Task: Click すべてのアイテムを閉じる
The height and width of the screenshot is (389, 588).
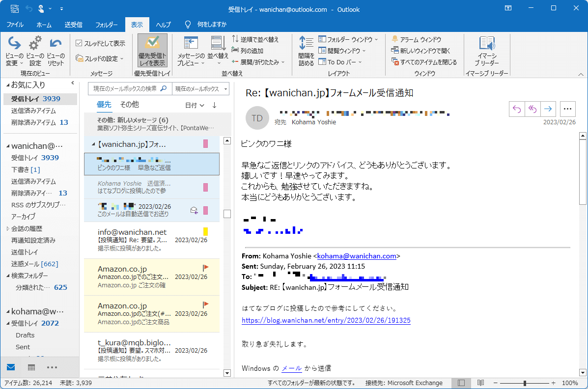Action: point(424,62)
